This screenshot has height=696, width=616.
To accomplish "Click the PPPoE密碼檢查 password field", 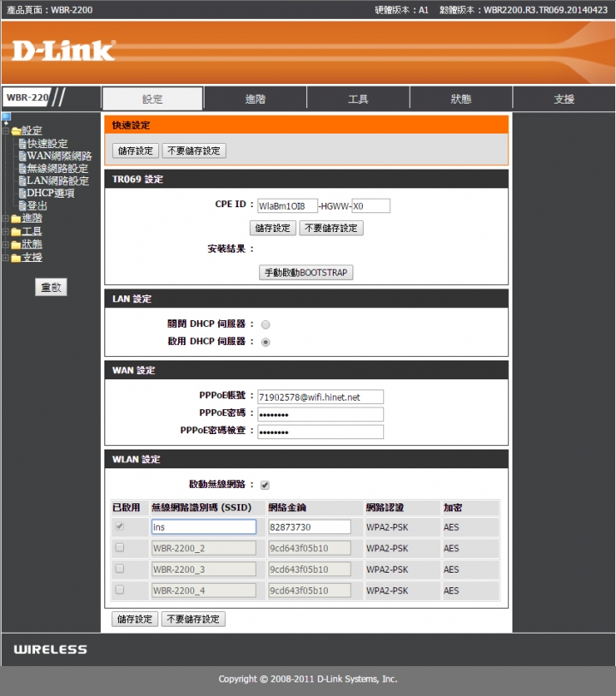I will pos(321,431).
